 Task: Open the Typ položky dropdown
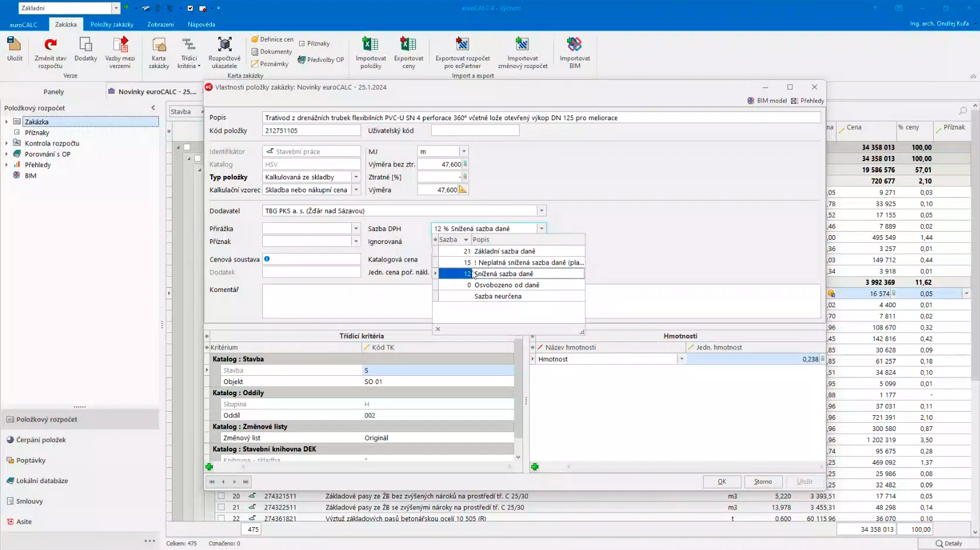[356, 177]
